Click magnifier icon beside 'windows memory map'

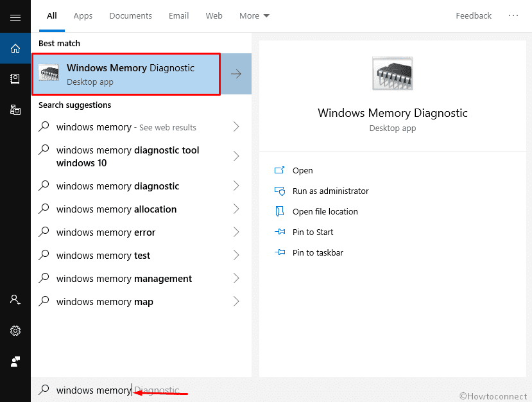pos(44,301)
